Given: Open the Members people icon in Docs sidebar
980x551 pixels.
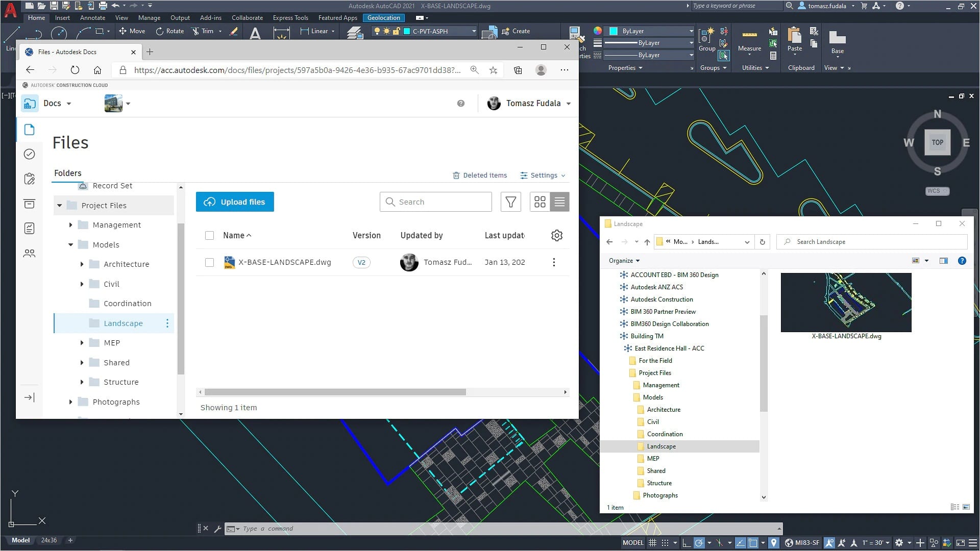Looking at the screenshot, I should [30, 253].
